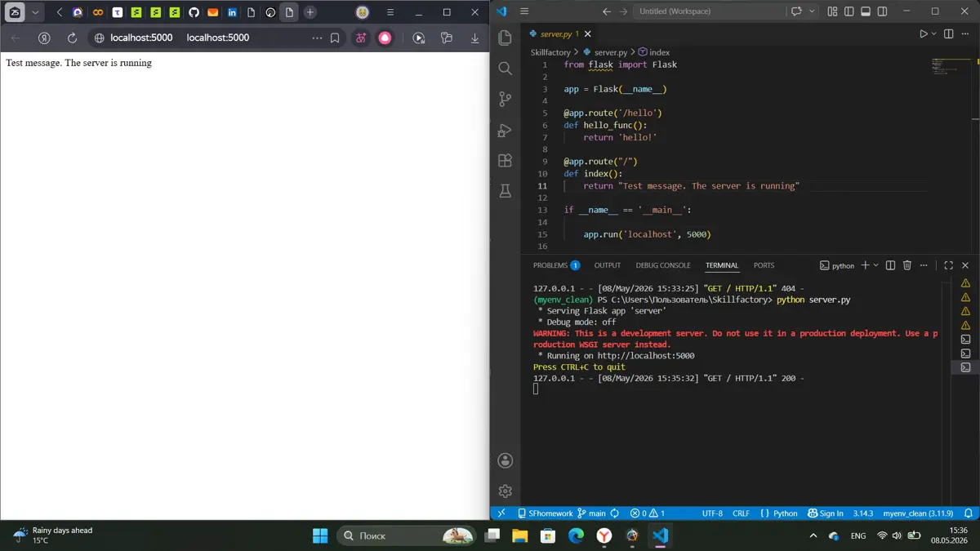Open the browser page translation icon
Screen dimensions: 980x551
[x=360, y=38]
